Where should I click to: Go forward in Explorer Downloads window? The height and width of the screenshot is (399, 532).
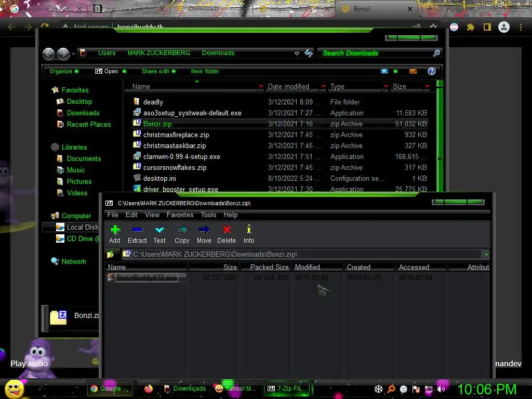(x=63, y=54)
